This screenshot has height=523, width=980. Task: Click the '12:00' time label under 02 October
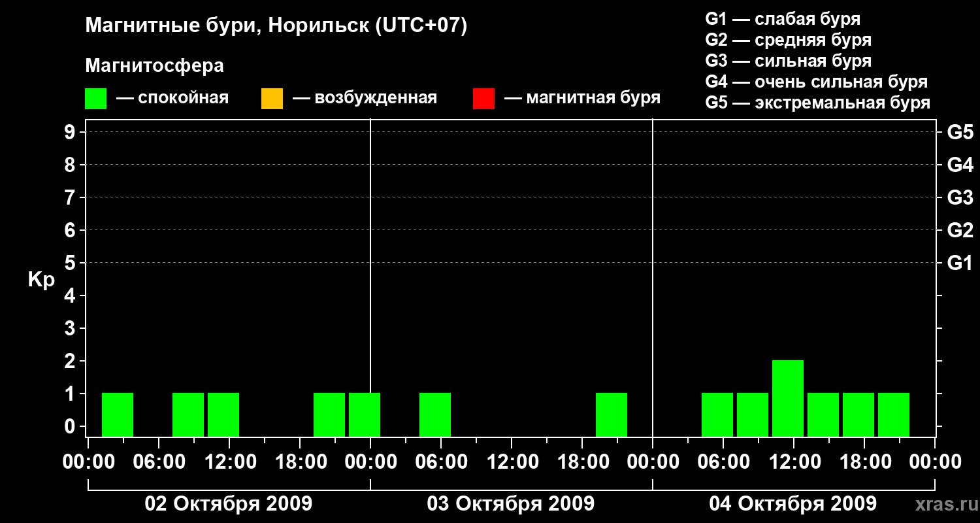click(229, 462)
